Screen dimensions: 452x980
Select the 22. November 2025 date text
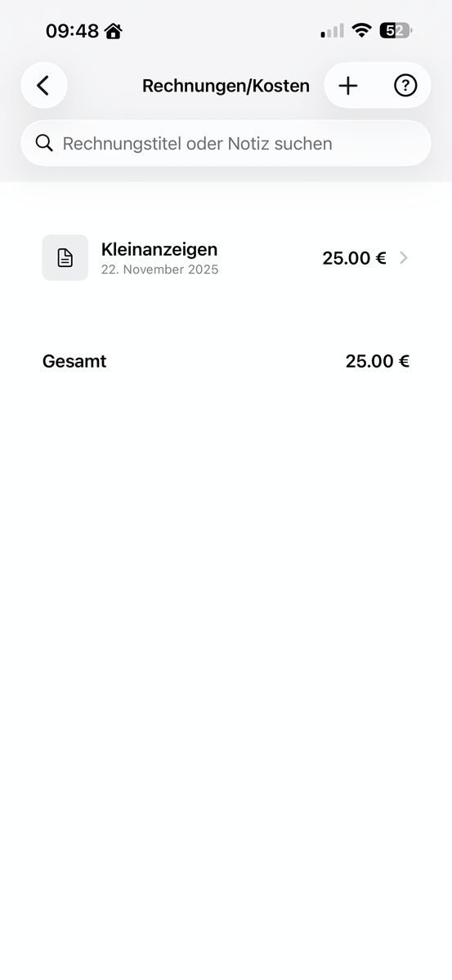click(160, 269)
